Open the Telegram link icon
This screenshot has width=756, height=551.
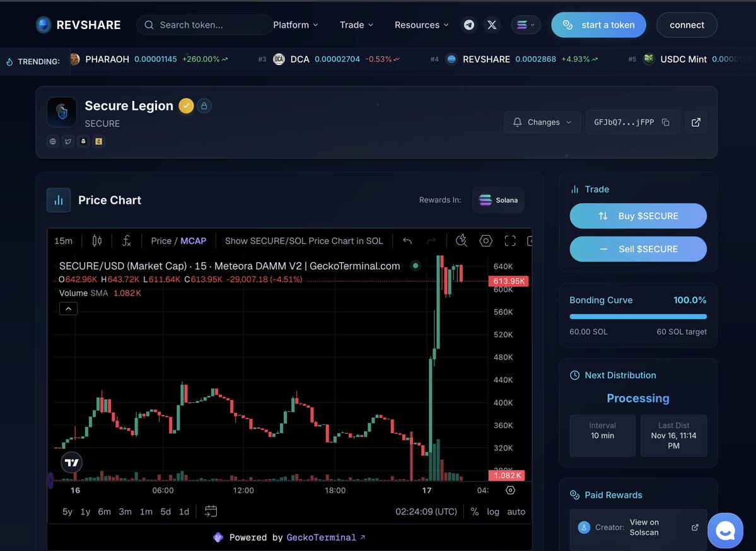pos(468,25)
